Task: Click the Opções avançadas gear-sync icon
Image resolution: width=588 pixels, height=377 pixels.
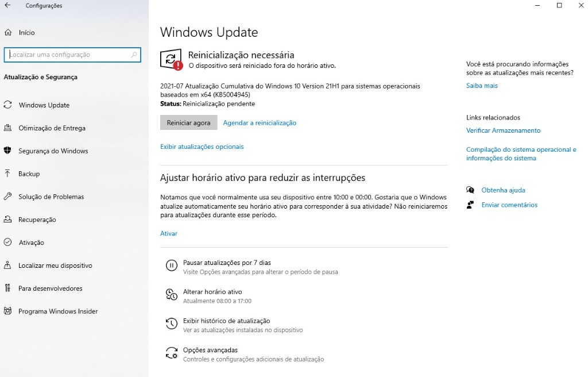Action: (x=171, y=353)
